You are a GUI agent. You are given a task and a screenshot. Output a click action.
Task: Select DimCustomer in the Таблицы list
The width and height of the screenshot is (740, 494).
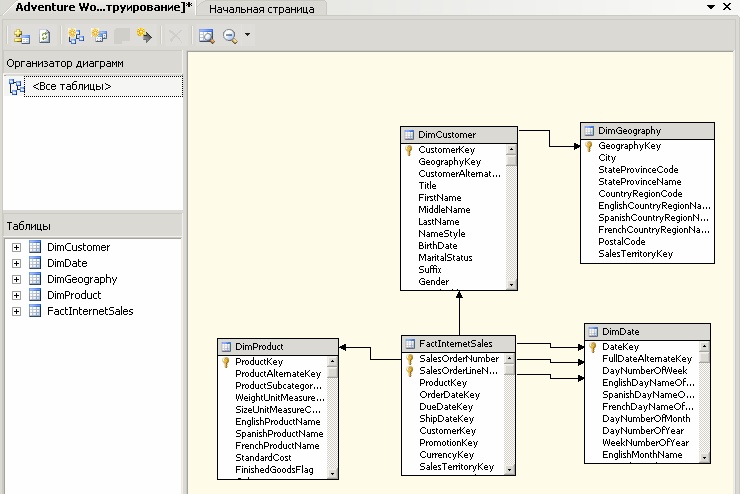(78, 247)
